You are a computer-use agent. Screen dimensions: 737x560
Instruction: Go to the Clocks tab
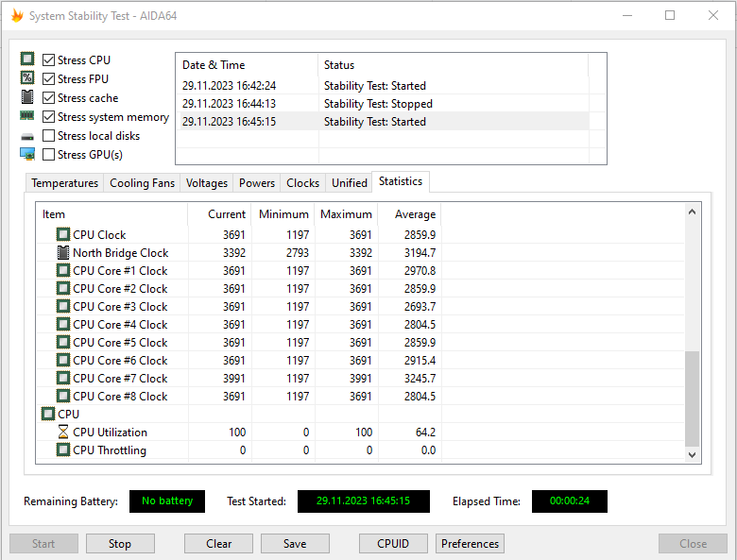302,183
